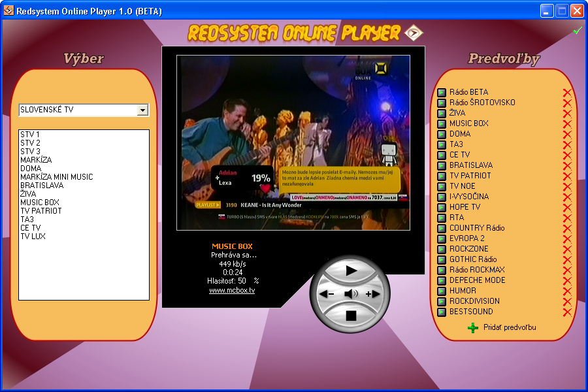
Task: Choose MUSIC BOX in the Výber channel list
Action: [x=40, y=203]
